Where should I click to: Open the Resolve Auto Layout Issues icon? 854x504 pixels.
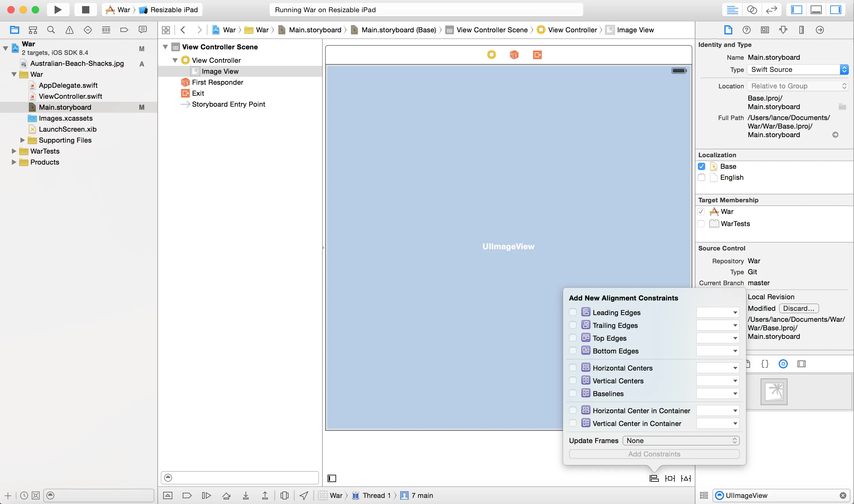click(686, 478)
